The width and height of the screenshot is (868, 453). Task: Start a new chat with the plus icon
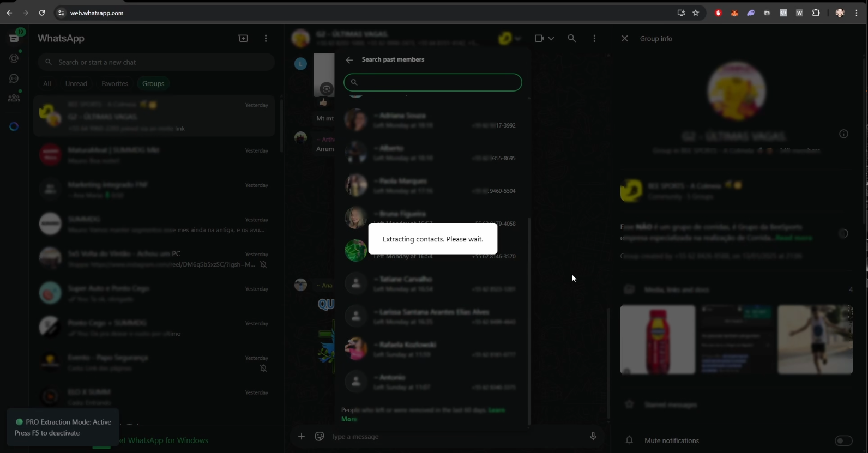(x=243, y=38)
